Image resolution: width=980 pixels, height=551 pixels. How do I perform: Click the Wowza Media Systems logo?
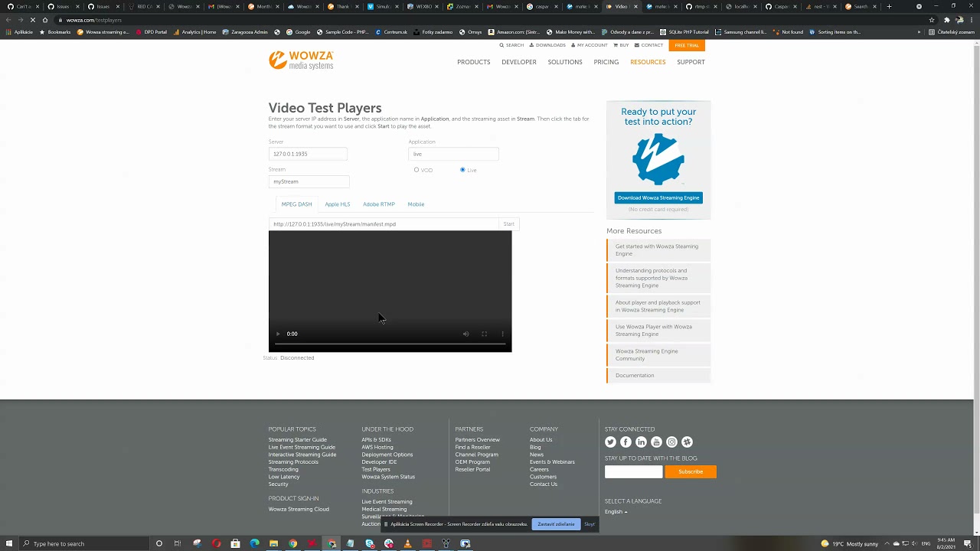301,60
